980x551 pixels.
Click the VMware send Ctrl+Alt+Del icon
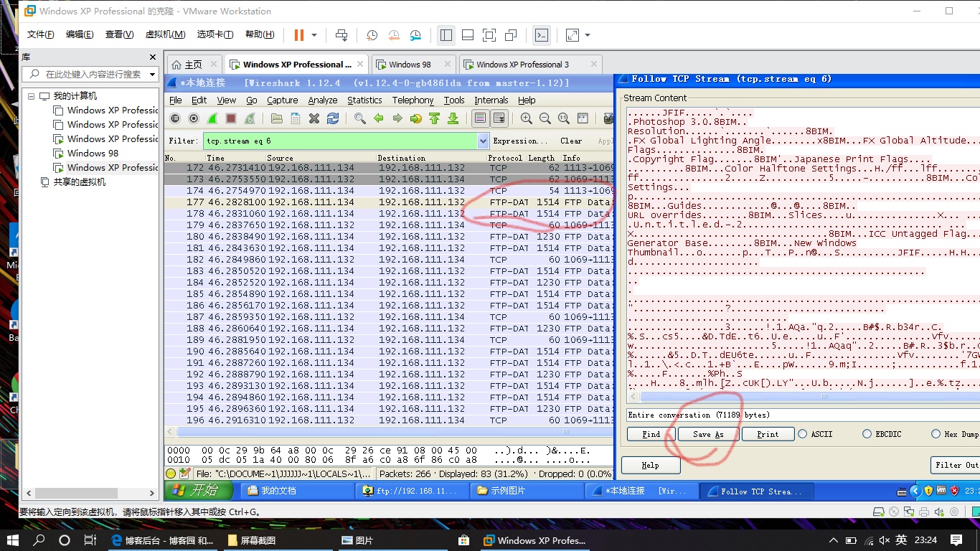click(x=341, y=35)
